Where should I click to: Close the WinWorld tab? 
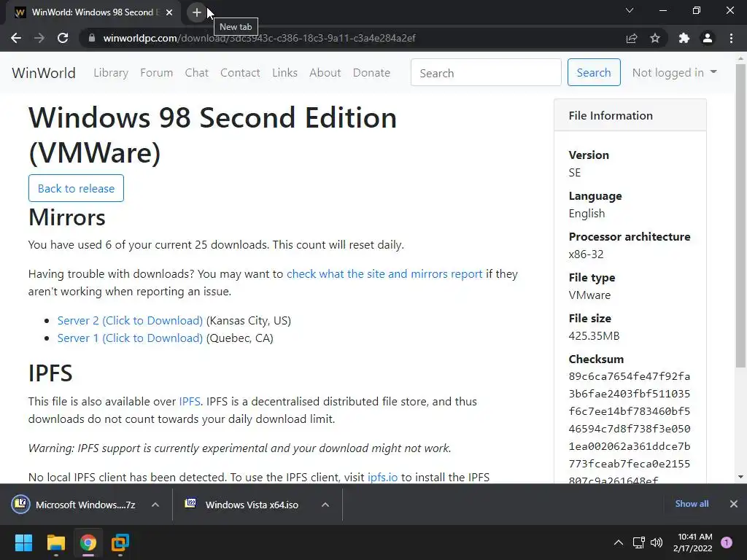[x=169, y=12]
